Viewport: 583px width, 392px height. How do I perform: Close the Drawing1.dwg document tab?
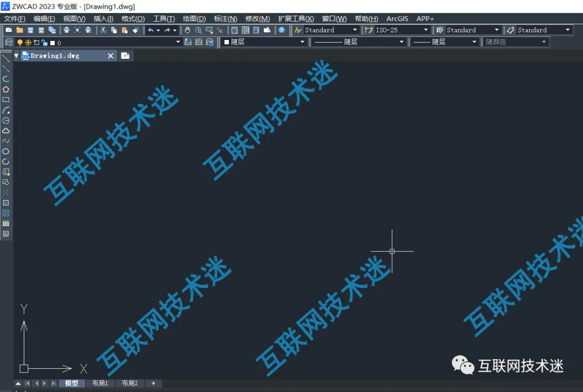111,56
